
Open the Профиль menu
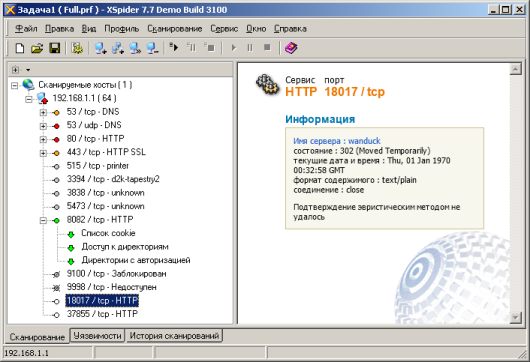(x=122, y=29)
